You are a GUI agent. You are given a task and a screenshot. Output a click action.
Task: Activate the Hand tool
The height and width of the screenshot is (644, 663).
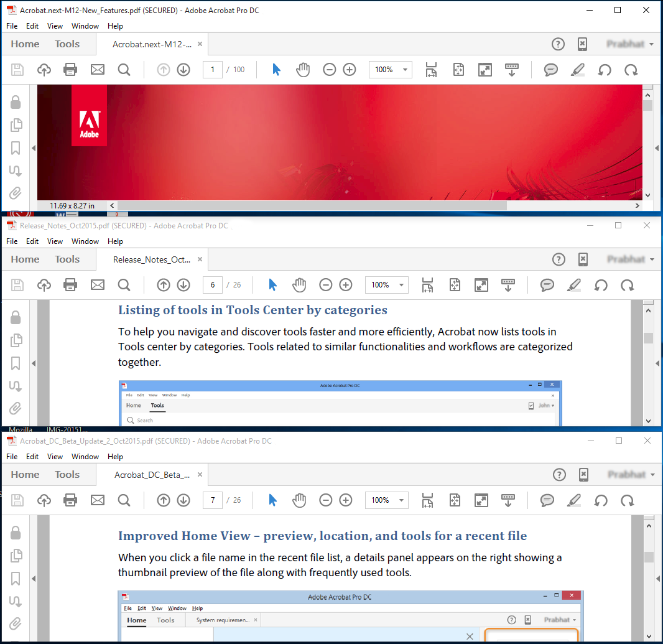tap(303, 69)
